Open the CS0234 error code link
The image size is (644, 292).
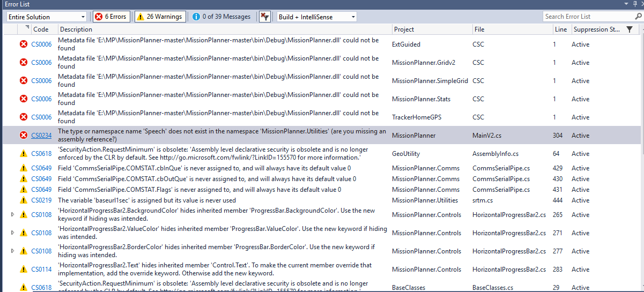pos(41,136)
